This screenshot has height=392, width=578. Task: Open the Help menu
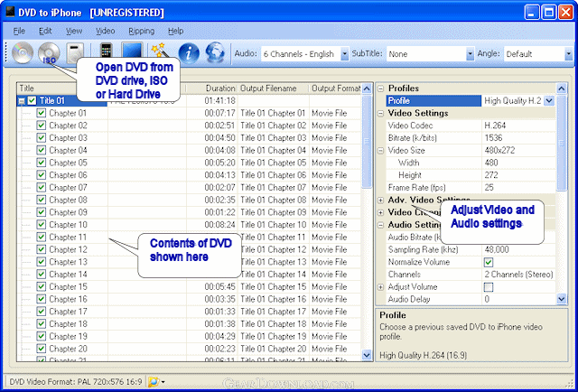coord(175,31)
